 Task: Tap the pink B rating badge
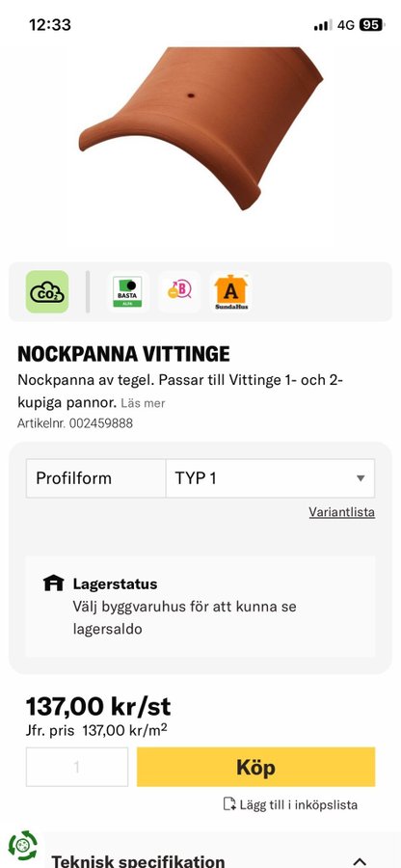tap(179, 291)
